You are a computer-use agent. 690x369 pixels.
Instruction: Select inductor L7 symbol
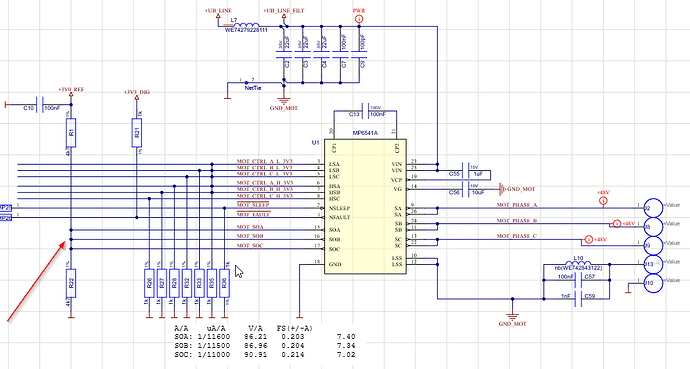[x=245, y=25]
